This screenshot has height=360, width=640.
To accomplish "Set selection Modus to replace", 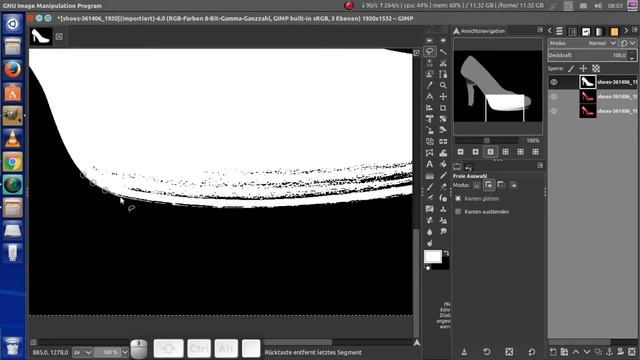I will pos(476,185).
